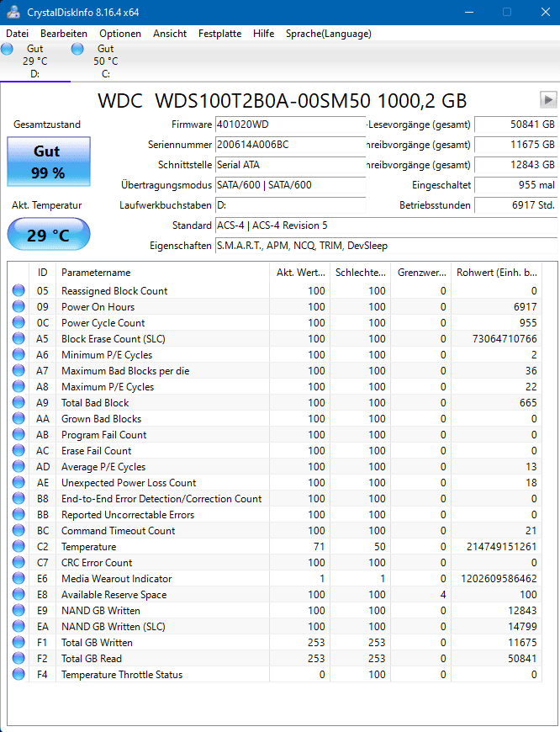The image size is (560, 732).
Task: Click the Eigenschaften field with S.M.A.R.T.
Action: 387,246
